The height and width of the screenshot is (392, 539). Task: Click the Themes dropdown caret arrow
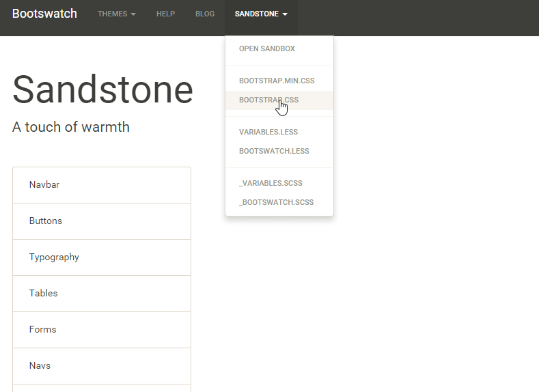(x=133, y=14)
